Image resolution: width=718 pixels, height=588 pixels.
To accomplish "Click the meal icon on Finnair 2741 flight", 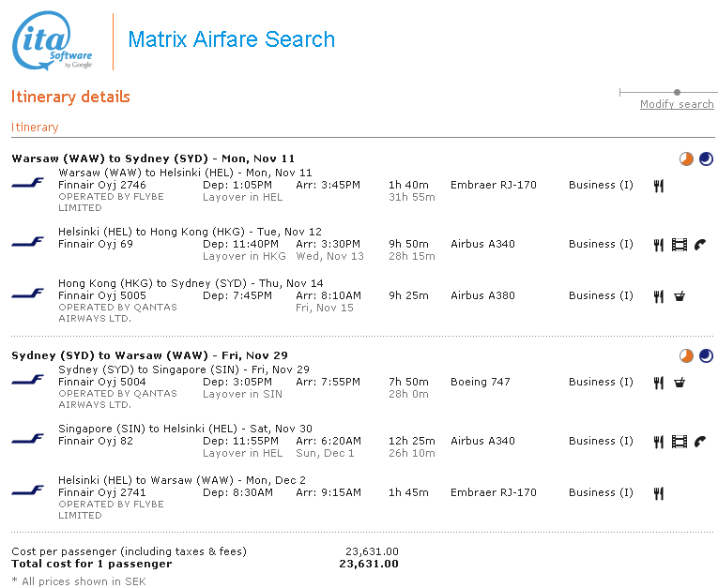I will pyautogui.click(x=659, y=493).
